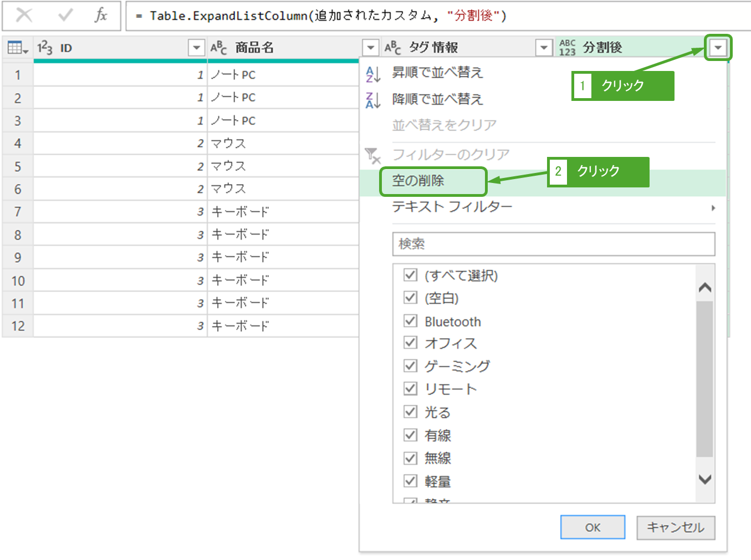Select 空の削除 menu item
This screenshot has height=560, width=751.
point(418,181)
